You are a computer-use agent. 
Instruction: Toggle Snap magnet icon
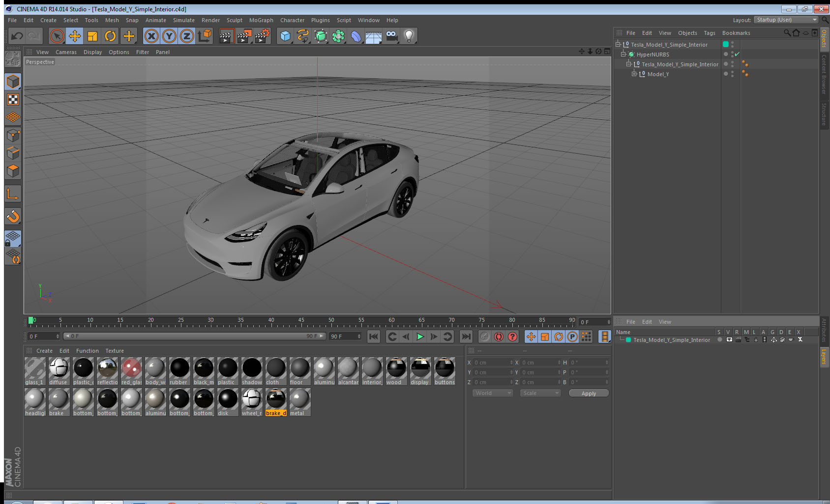[x=13, y=216]
